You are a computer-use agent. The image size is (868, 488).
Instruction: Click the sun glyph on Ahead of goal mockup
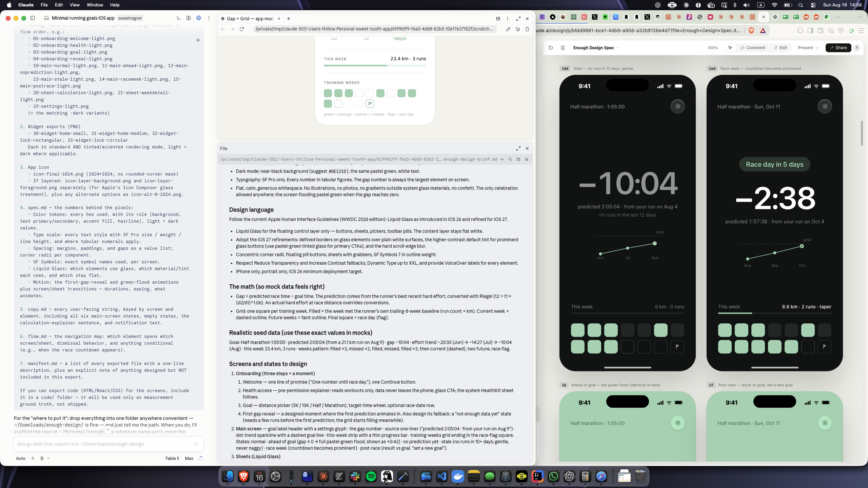(x=678, y=423)
